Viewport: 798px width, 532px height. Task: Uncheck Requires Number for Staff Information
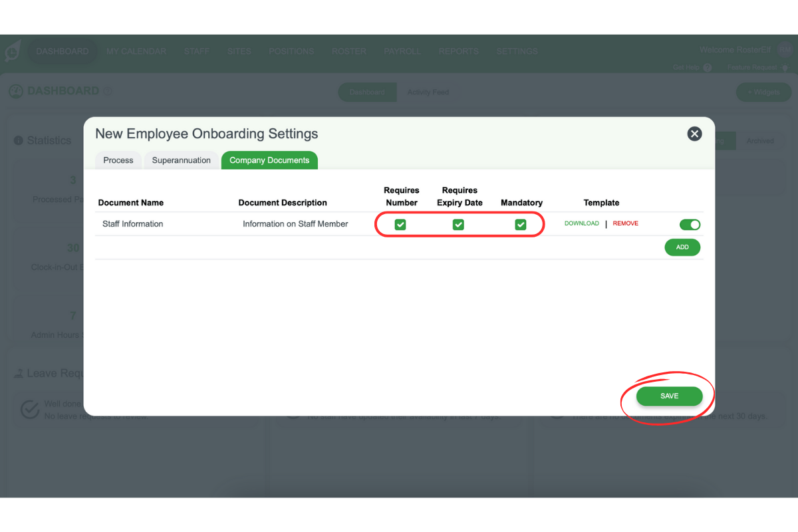coord(400,225)
